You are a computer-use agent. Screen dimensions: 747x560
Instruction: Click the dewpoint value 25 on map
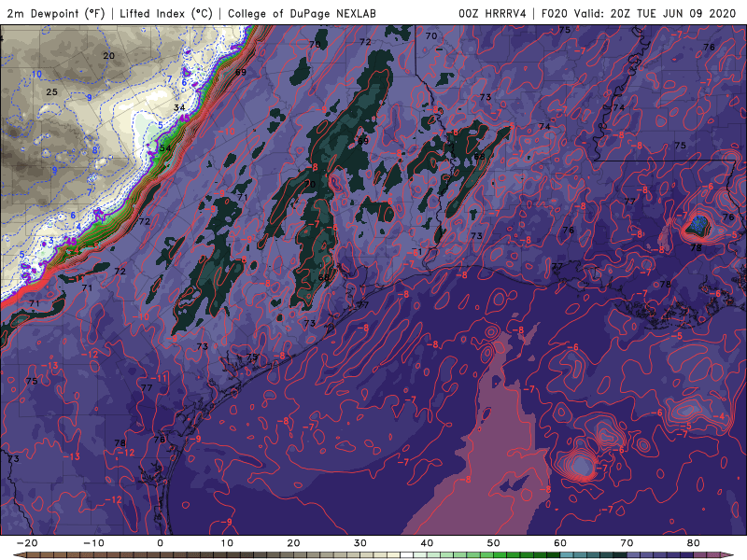pyautogui.click(x=51, y=91)
